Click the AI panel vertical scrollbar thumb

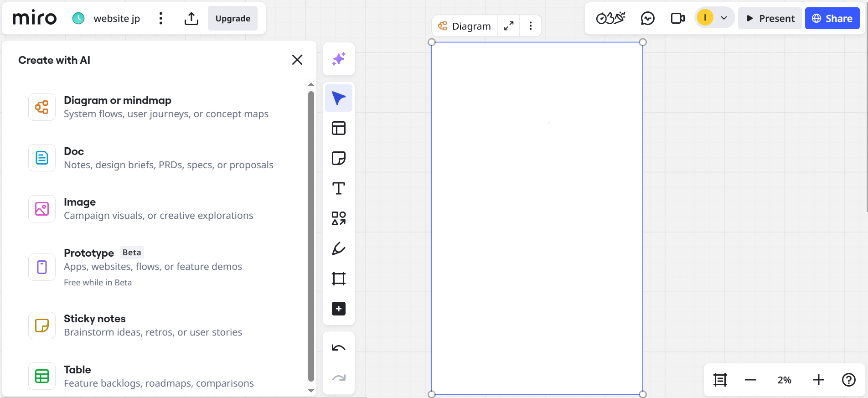click(311, 236)
